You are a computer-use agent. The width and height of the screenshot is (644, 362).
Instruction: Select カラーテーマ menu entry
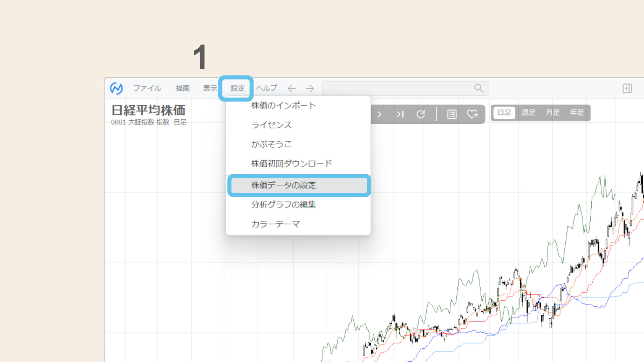298,224
